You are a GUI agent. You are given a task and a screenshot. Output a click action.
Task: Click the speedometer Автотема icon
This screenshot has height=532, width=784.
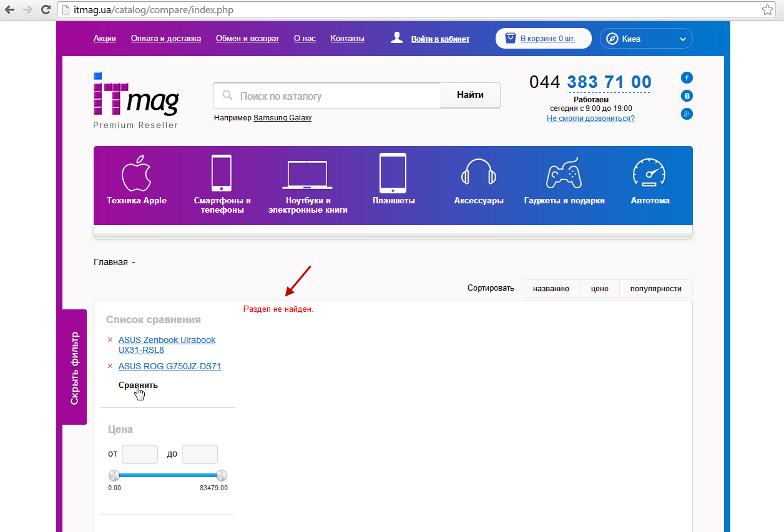(649, 173)
